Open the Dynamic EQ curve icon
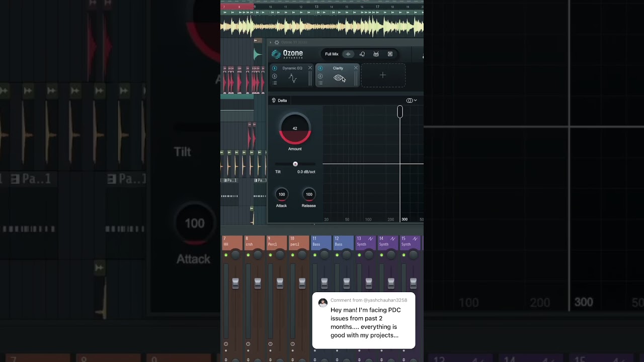This screenshot has height=362, width=644. (x=292, y=78)
